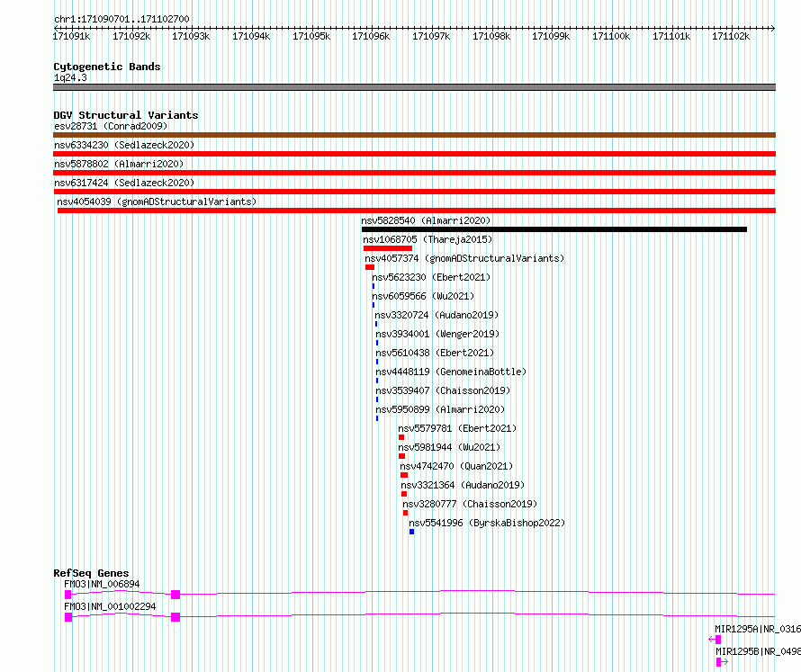
Task: Click the red nsv4742470 (Quan2021) variant block
Action: tap(404, 475)
